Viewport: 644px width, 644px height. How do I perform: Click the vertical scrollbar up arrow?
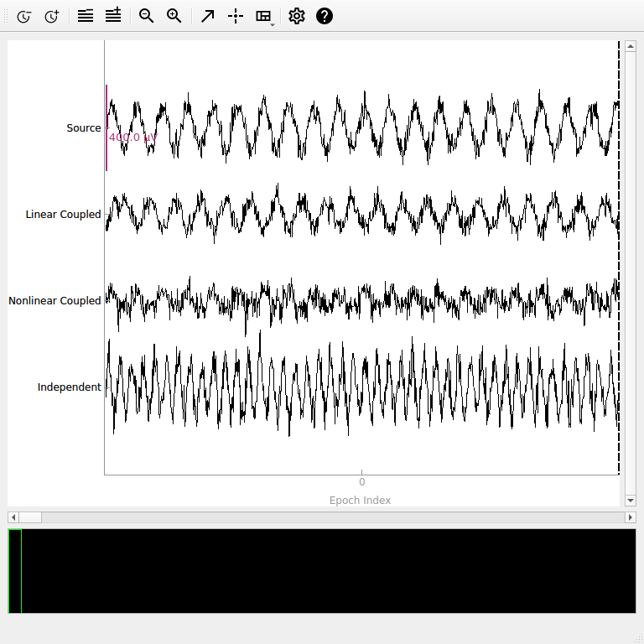[x=631, y=46]
